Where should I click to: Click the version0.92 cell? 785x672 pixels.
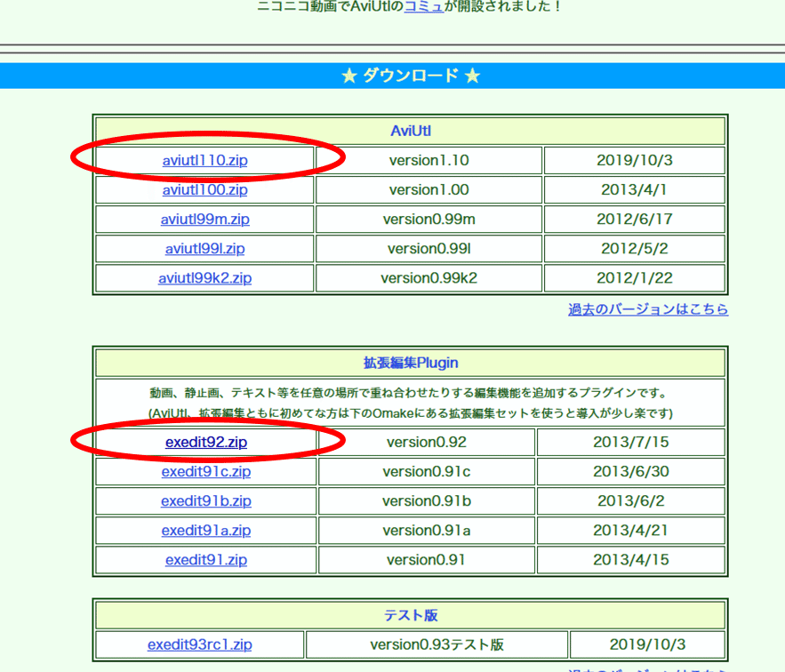click(427, 442)
